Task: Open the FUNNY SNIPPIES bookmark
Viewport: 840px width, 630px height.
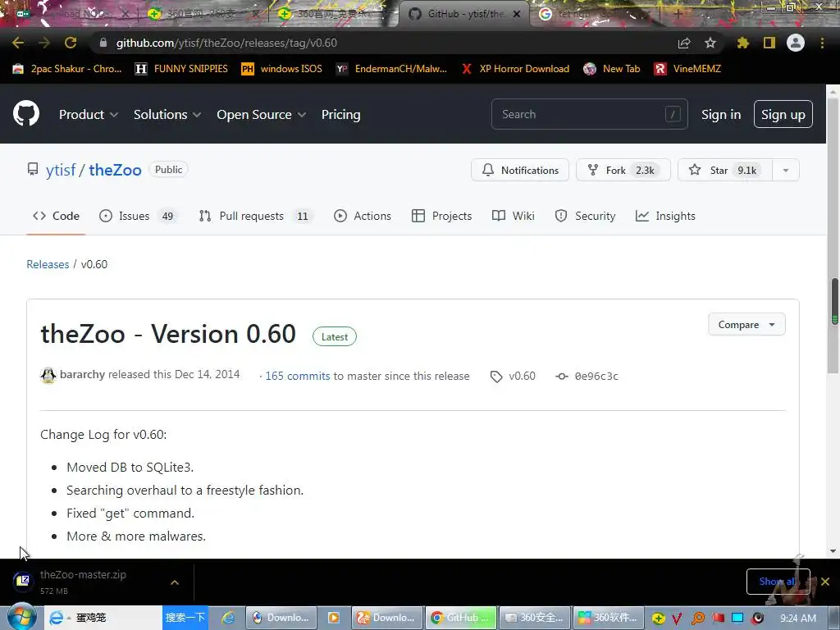Action: pos(181,69)
